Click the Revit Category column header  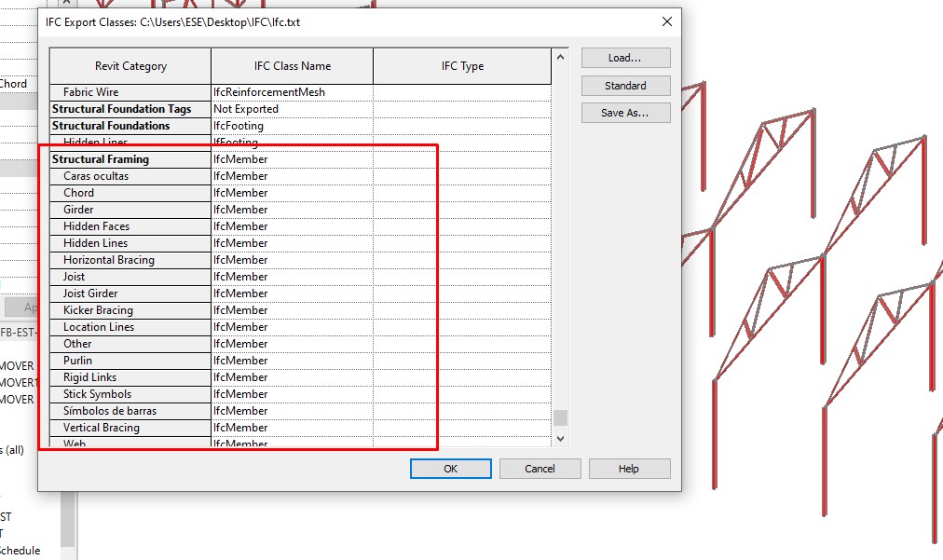(x=130, y=65)
